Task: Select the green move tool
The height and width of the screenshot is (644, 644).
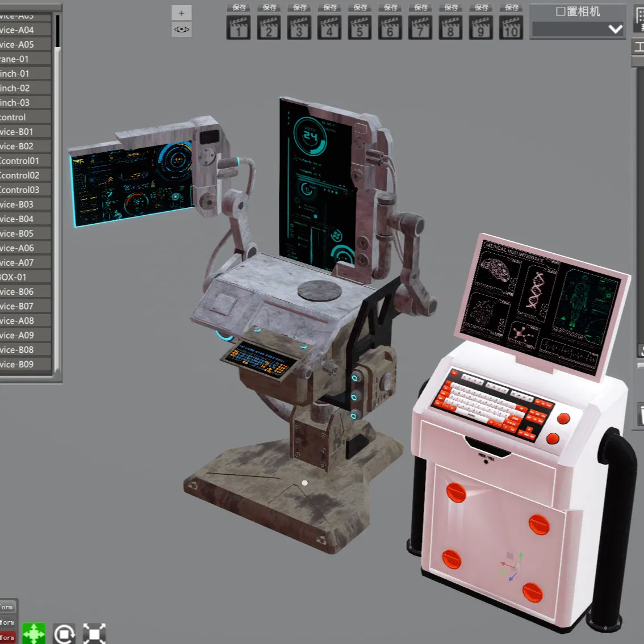Action: click(x=34, y=633)
